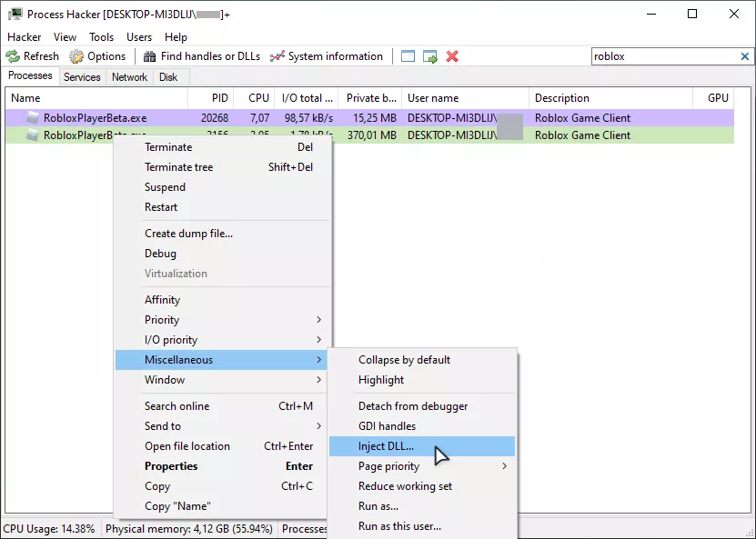This screenshot has width=756, height=539.
Task: Expand the I/O priority submenu
Action: click(x=224, y=340)
